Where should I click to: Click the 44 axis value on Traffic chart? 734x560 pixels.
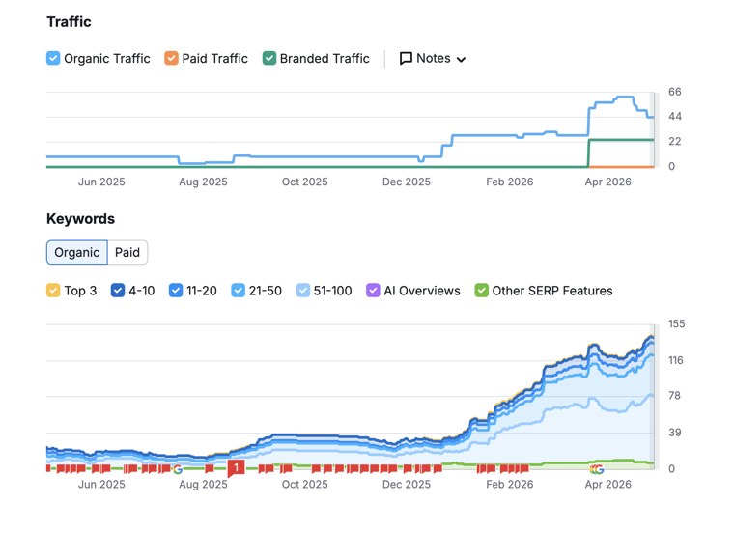pyautogui.click(x=674, y=117)
